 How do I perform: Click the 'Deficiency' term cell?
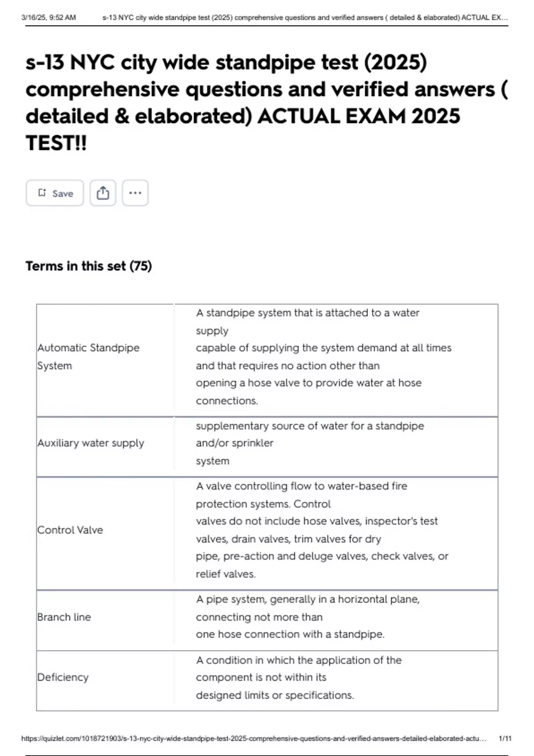pos(63,677)
